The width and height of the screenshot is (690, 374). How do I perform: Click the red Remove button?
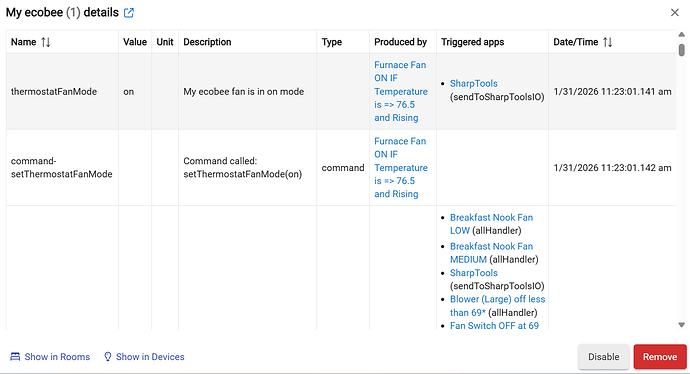click(660, 357)
